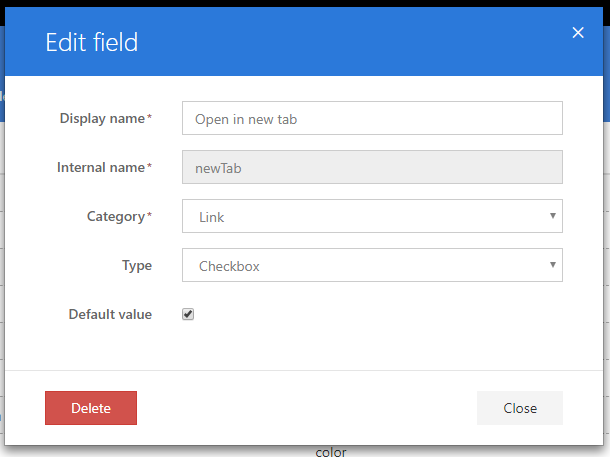
Task: Open the Type dropdown showing Checkbox
Action: [x=372, y=265]
